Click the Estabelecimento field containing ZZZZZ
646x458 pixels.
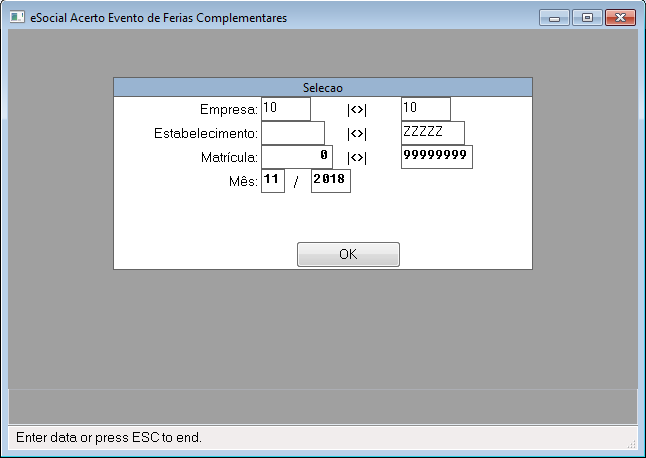[433, 133]
